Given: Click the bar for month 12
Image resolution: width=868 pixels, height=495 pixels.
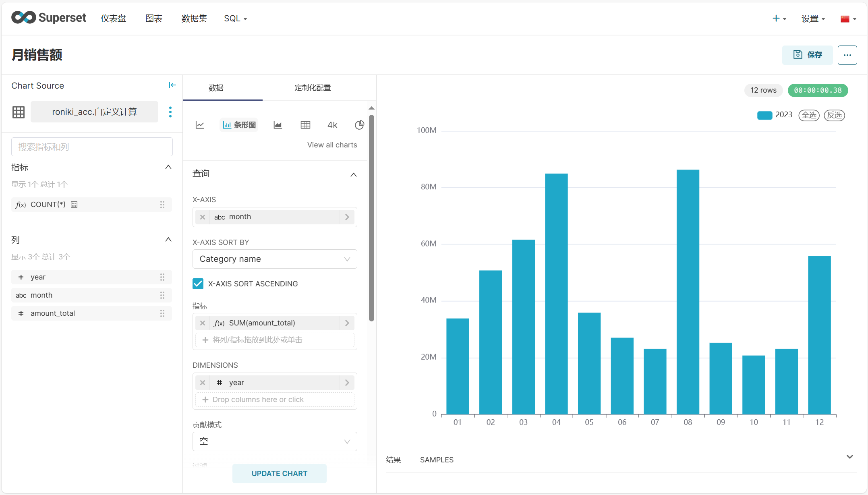Looking at the screenshot, I should 819,335.
